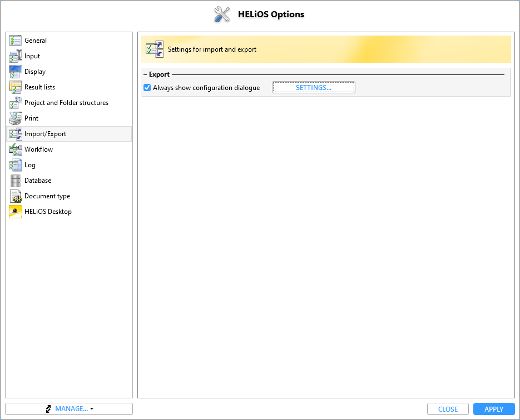Screen dimensions: 520x420
Task: Click the Import/Export sidebar icon
Action: coord(15,134)
